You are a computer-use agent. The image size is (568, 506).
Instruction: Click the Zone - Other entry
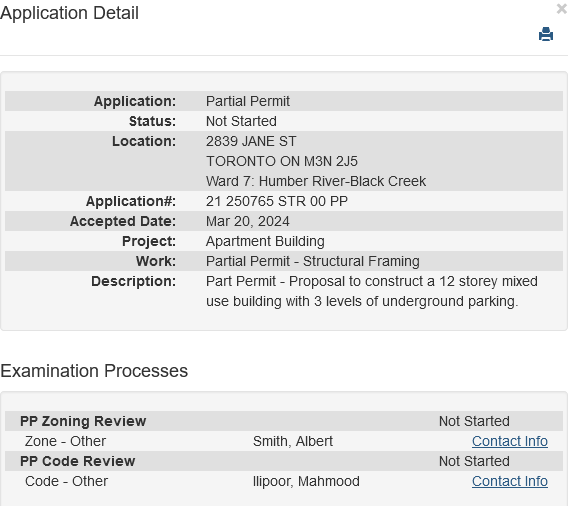tap(65, 441)
